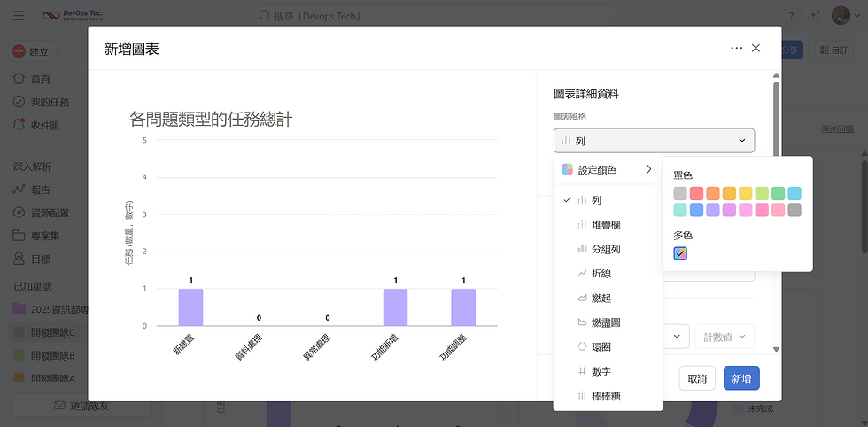Click the 新建置 chart bar
This screenshot has height=427, width=868.
[190, 307]
